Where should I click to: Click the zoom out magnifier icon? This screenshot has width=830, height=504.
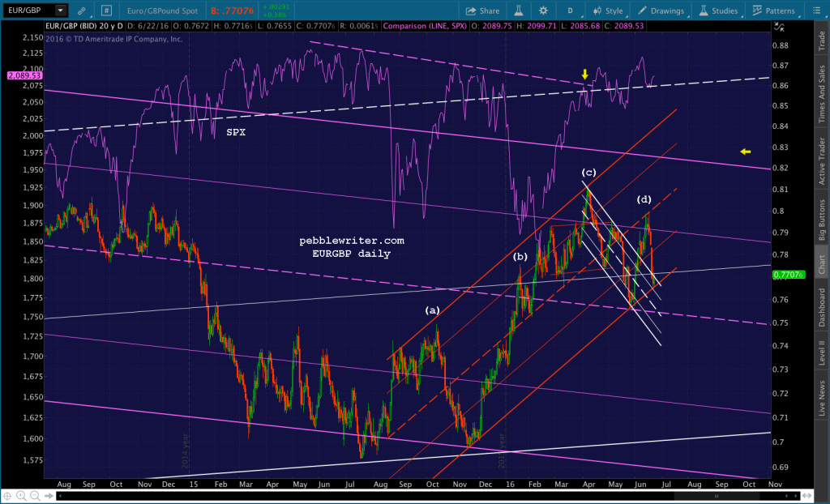(35, 496)
